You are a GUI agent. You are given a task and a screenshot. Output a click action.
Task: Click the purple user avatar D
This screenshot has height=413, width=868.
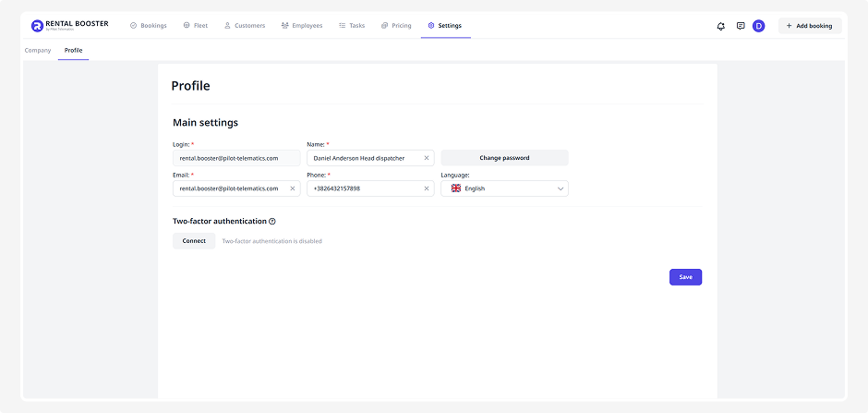click(x=759, y=26)
